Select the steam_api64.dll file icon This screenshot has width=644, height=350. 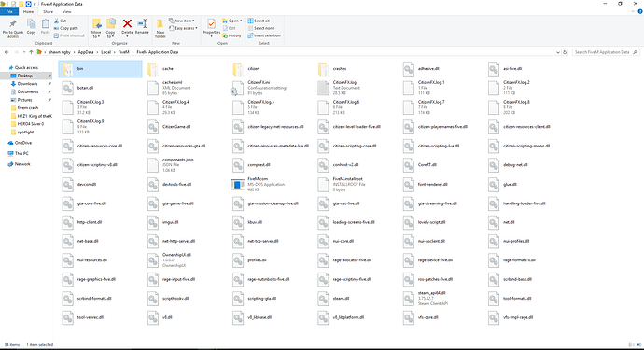409,299
